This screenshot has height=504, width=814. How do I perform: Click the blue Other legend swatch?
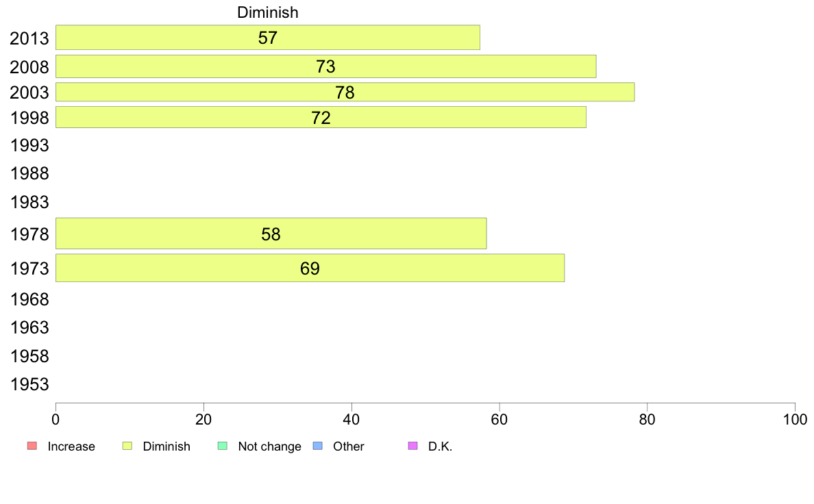pyautogui.click(x=318, y=446)
